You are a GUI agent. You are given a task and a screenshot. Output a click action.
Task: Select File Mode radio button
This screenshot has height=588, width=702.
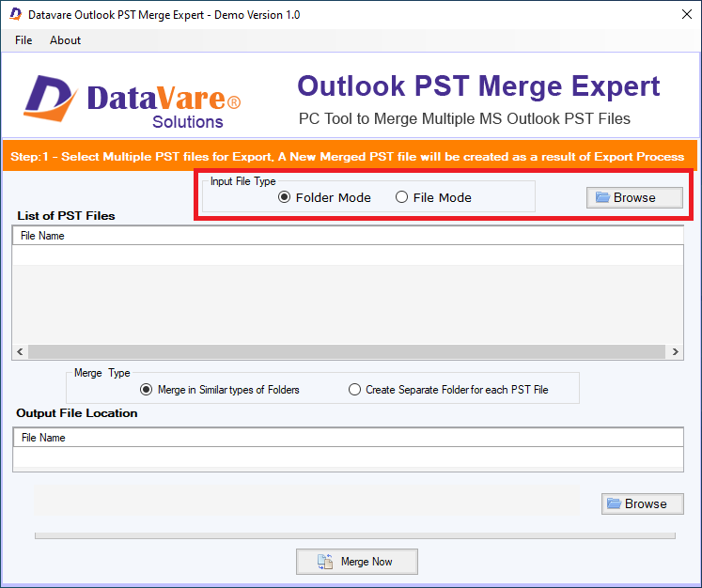coord(433,197)
